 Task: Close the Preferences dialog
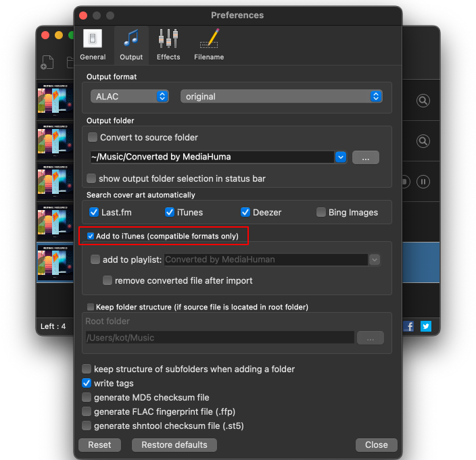[x=377, y=445]
